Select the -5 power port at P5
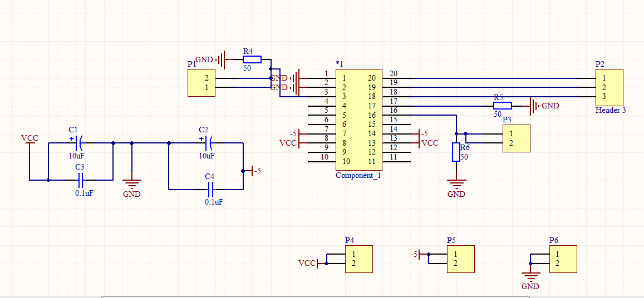This screenshot has width=644, height=298. pyautogui.click(x=420, y=255)
